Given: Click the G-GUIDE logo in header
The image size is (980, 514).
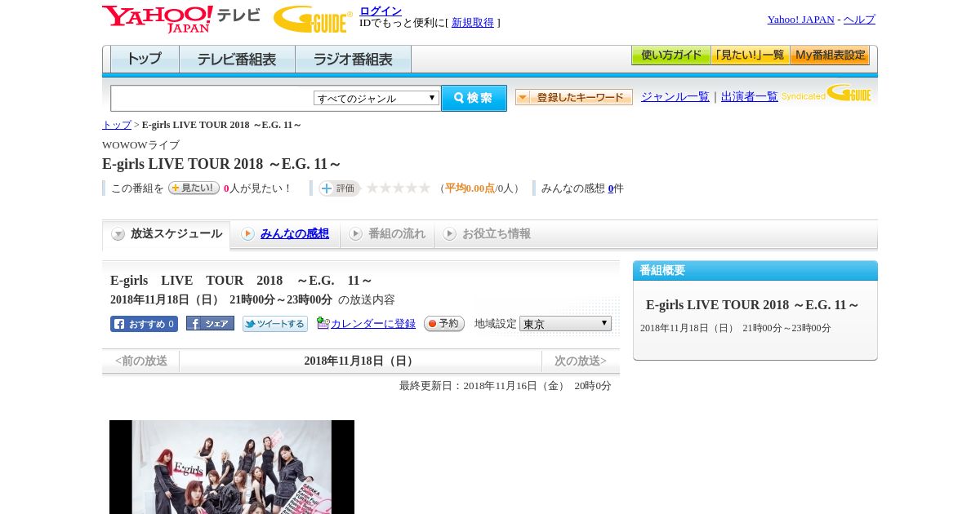Looking at the screenshot, I should pyautogui.click(x=313, y=19).
